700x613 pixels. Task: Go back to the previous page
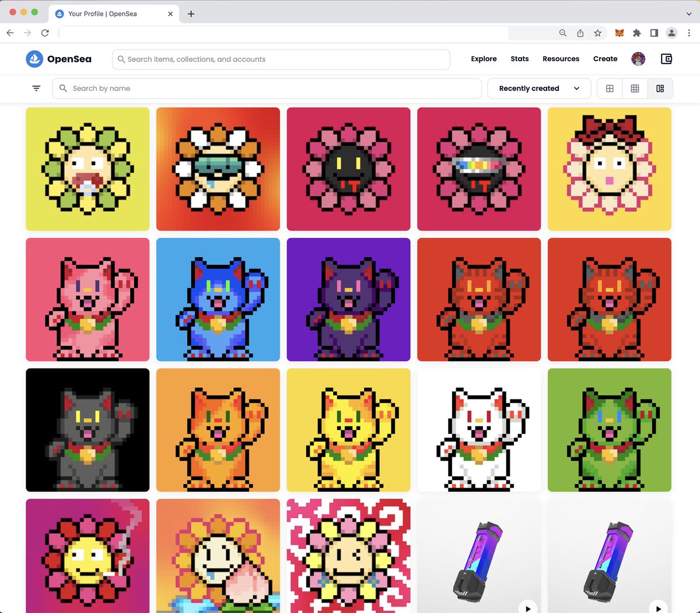(10, 33)
